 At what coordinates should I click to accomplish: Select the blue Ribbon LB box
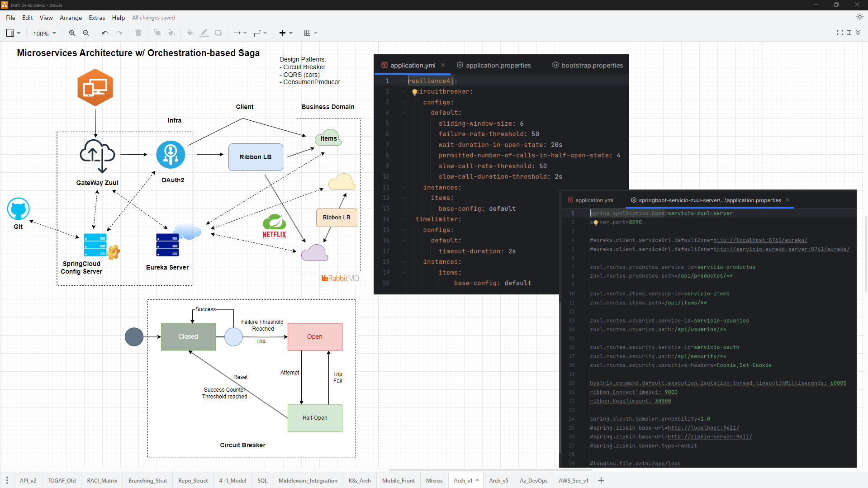tap(256, 157)
